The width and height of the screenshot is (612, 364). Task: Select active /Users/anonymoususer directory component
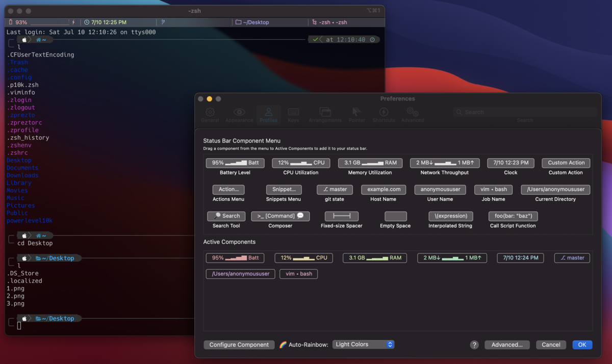click(241, 274)
